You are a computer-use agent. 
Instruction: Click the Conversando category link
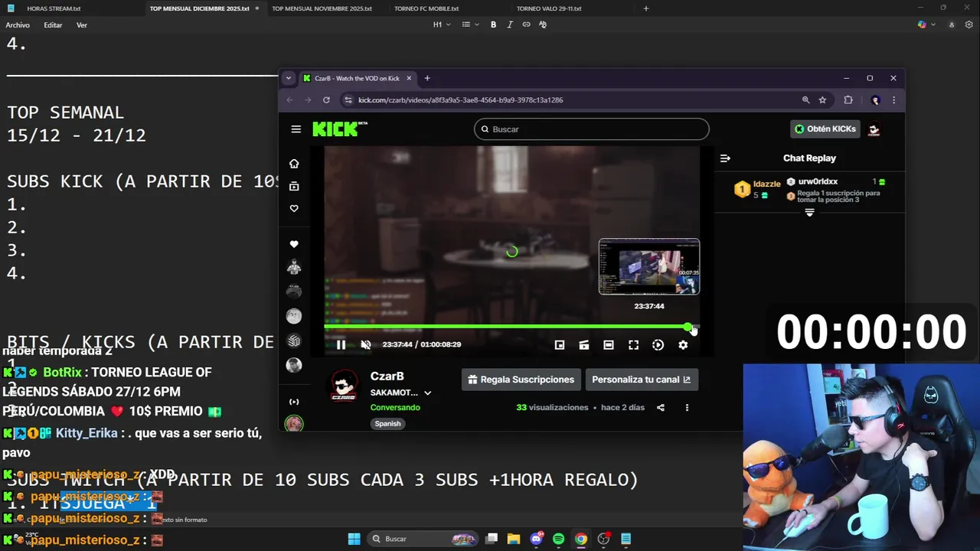[395, 407]
